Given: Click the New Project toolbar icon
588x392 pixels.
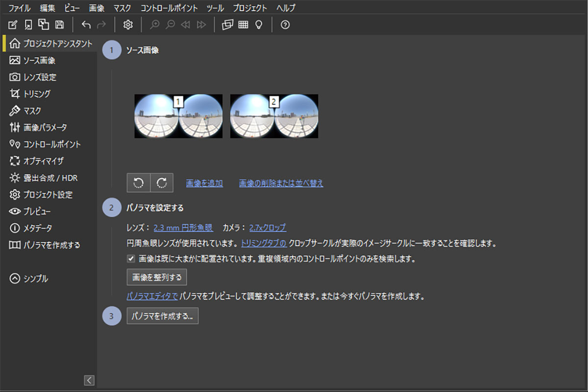Looking at the screenshot, I should [x=13, y=25].
